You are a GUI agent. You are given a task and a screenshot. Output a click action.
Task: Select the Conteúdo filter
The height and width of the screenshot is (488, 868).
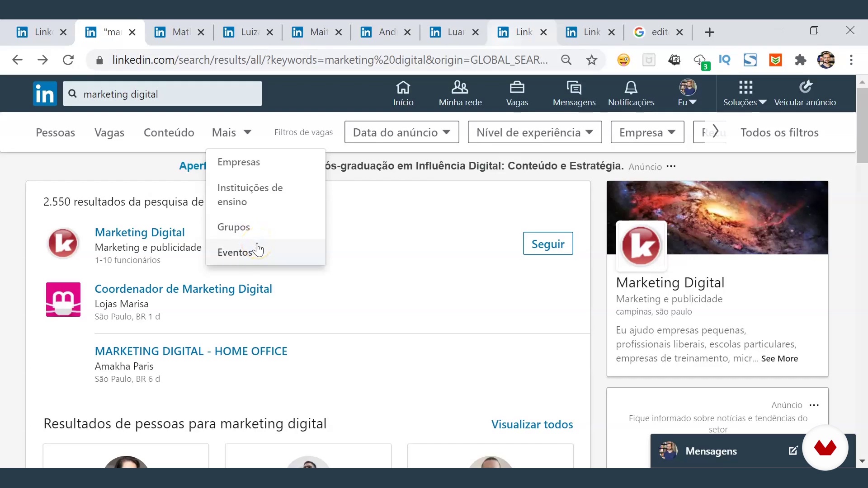pyautogui.click(x=169, y=132)
